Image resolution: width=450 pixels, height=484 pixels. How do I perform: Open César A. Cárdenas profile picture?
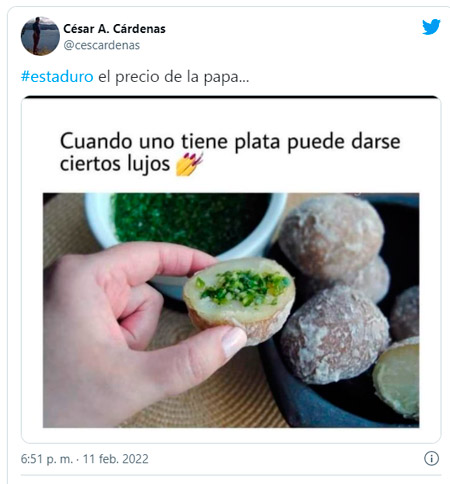click(x=40, y=36)
